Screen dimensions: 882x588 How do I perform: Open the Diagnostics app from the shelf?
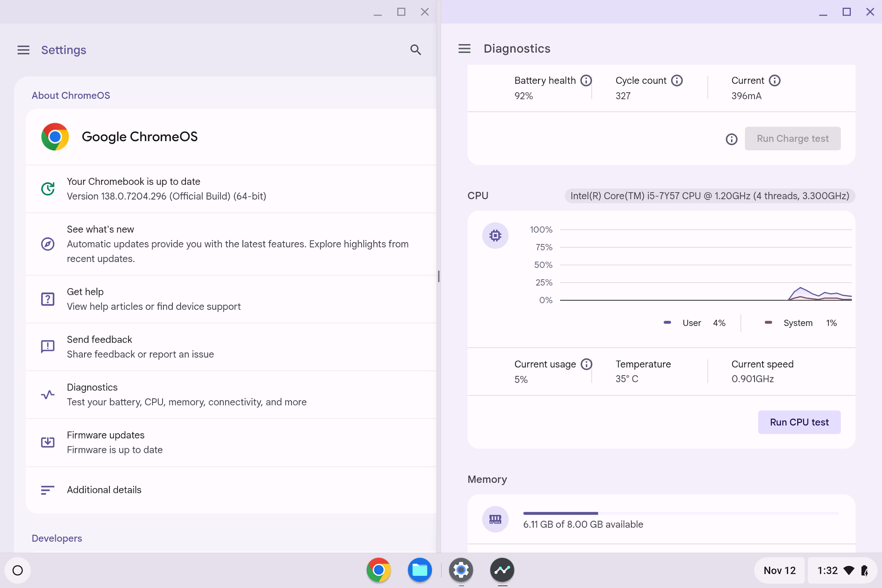point(502,570)
